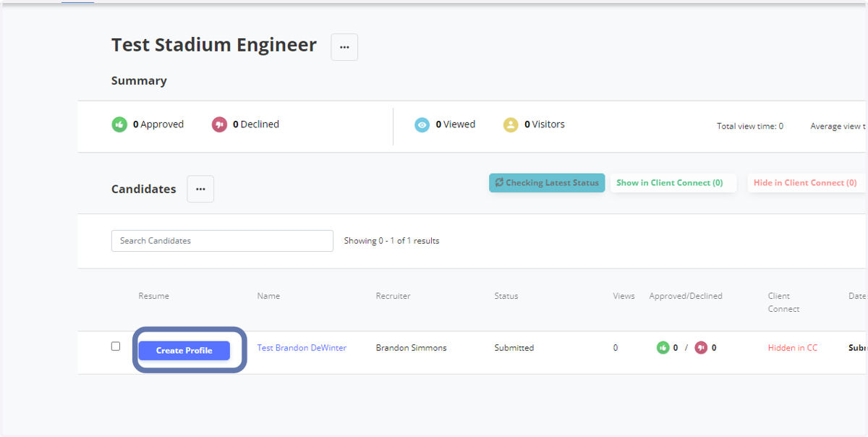The image size is (868, 437).
Task: Click the Showing 0 - 1 of 1 results text
Action: 391,241
